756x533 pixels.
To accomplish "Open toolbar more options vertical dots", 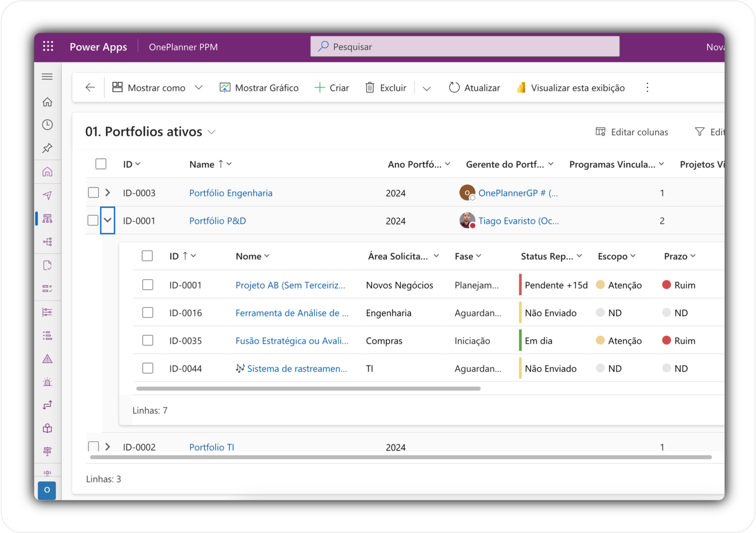I will [647, 88].
